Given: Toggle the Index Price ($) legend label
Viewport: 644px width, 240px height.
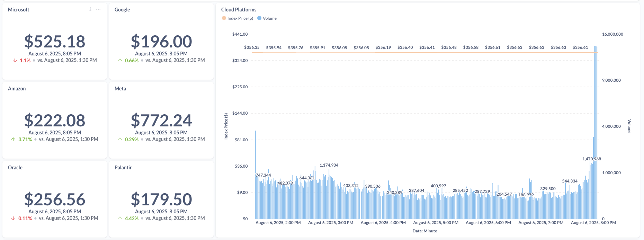Looking at the screenshot, I should pyautogui.click(x=240, y=18).
